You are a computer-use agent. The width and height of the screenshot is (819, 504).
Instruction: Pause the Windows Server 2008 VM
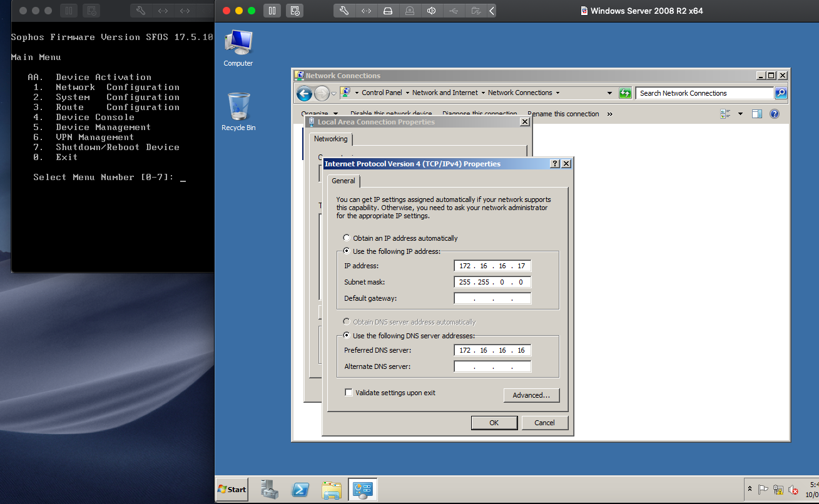click(x=272, y=11)
